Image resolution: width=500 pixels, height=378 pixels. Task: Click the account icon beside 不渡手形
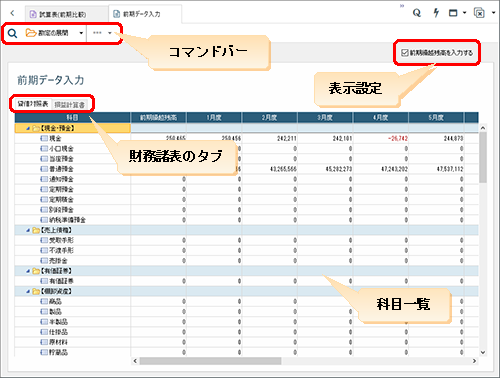tap(44, 250)
